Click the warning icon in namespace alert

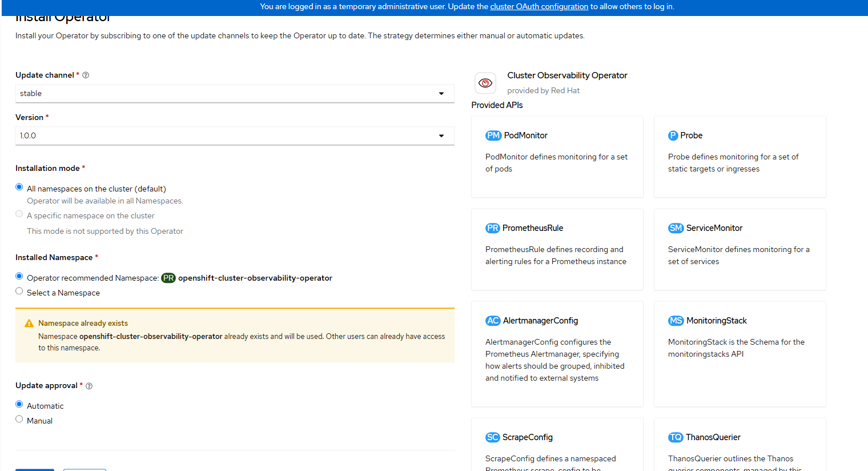point(29,324)
